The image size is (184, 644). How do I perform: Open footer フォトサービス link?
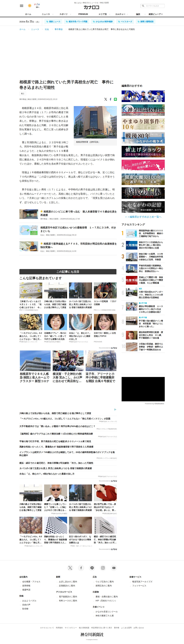click(x=139, y=585)
